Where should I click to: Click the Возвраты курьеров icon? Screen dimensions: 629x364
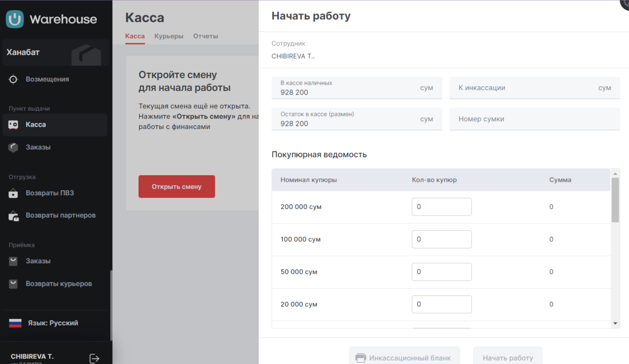point(14,284)
